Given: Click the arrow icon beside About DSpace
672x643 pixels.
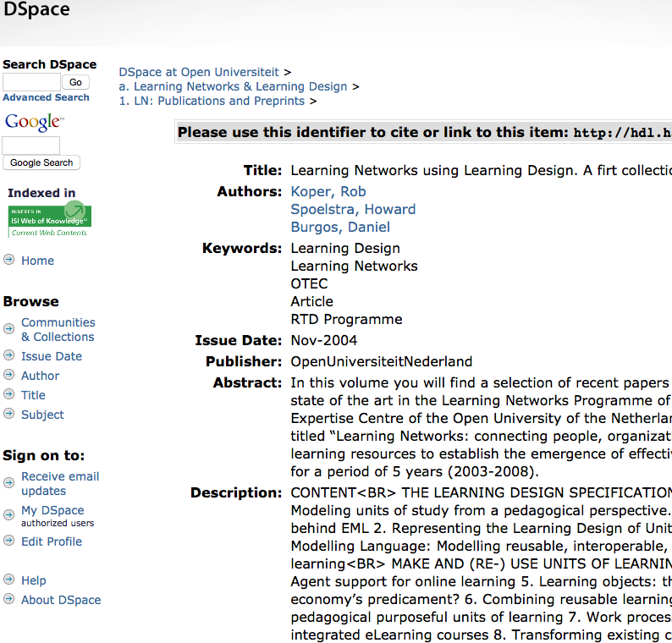Looking at the screenshot, I should (x=9, y=599).
